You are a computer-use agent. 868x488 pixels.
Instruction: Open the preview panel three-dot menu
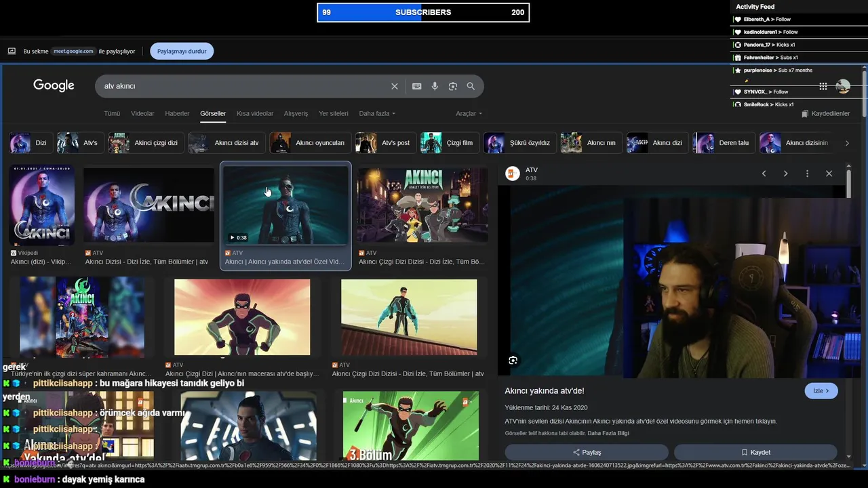point(807,174)
